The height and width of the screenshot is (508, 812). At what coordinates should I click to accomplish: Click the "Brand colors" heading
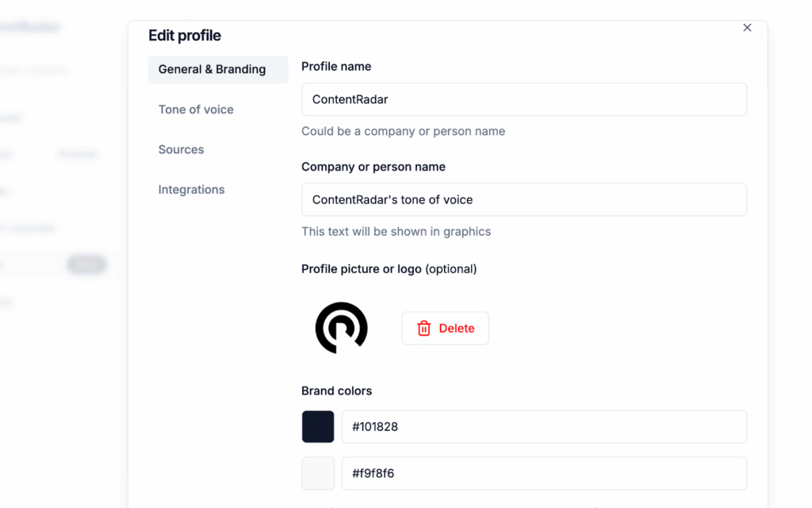click(x=336, y=391)
